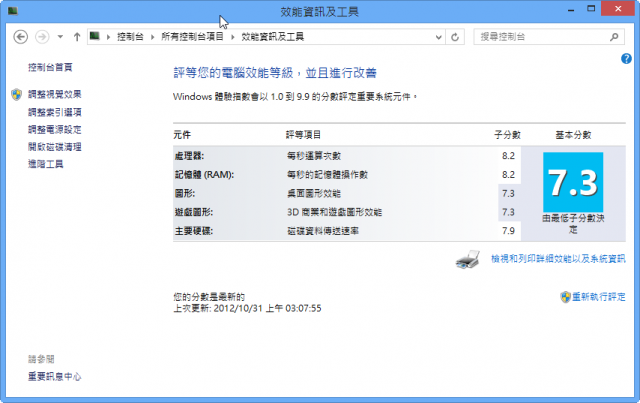Click the window icon in title bar
640x403 pixels.
click(x=13, y=11)
